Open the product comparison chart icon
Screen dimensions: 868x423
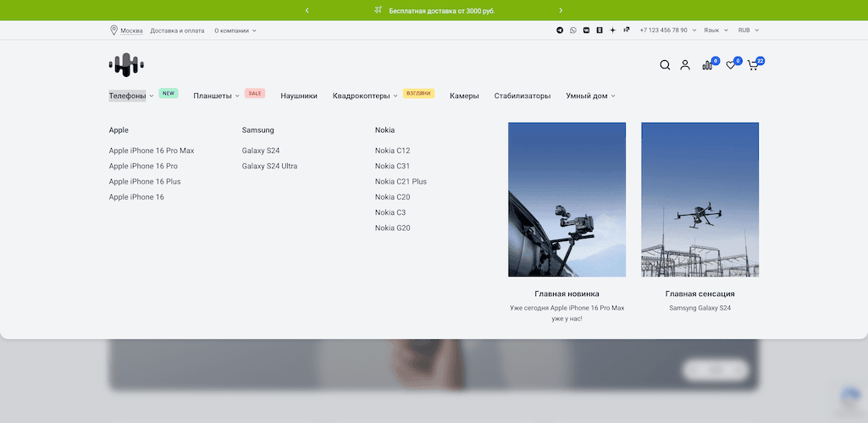(707, 65)
